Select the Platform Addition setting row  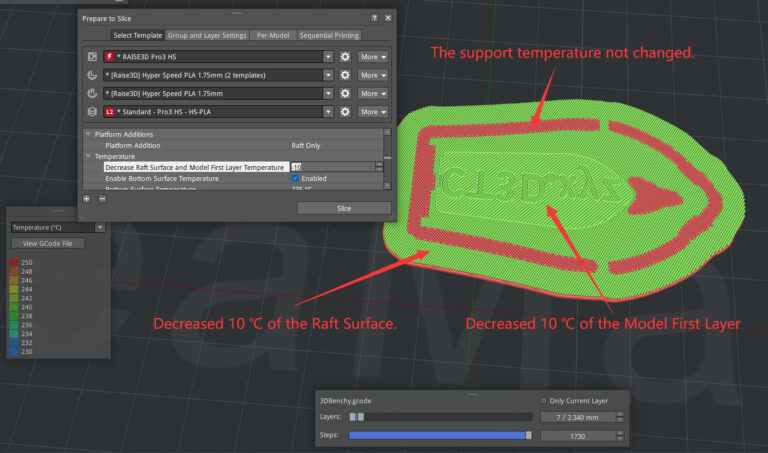pos(233,145)
